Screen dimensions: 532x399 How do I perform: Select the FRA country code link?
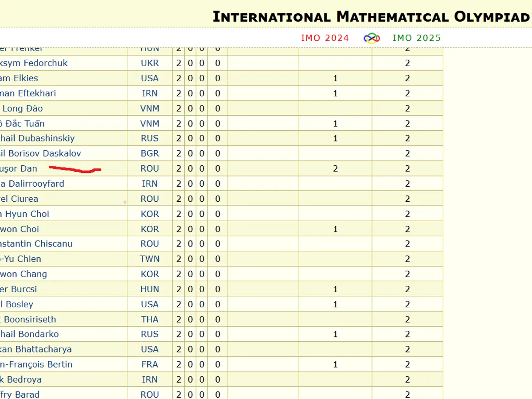point(149,364)
